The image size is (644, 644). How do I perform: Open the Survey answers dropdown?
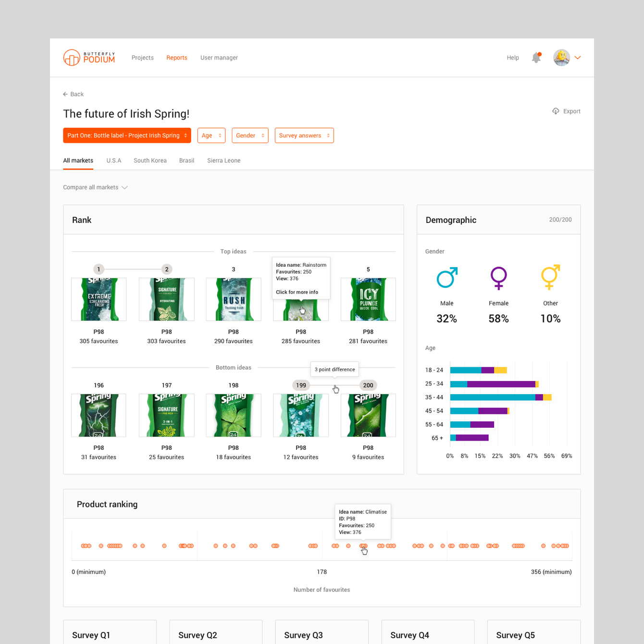[304, 136]
